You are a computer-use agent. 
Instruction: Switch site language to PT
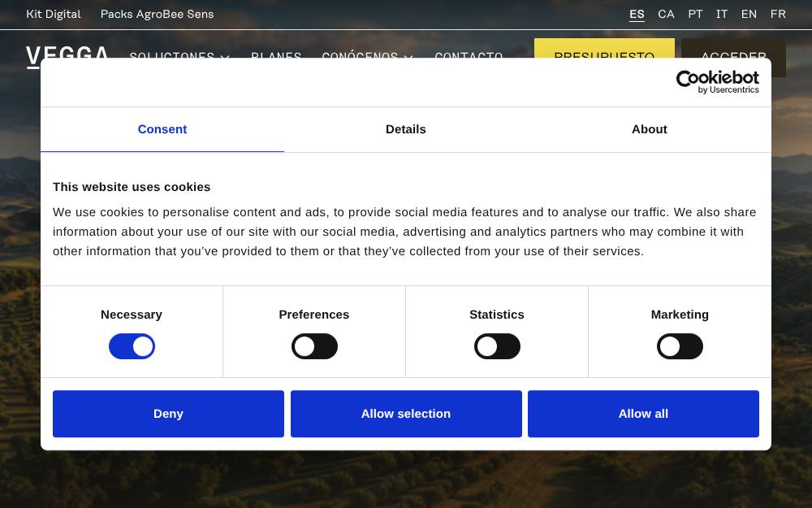point(695,14)
